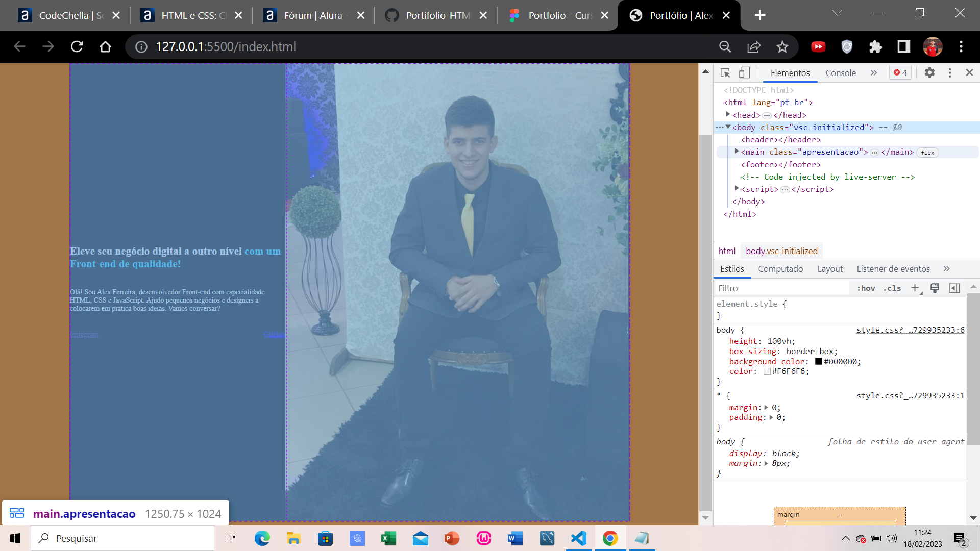Open the black background-color swatch
This screenshot has height=551, width=980.
pos(819,361)
